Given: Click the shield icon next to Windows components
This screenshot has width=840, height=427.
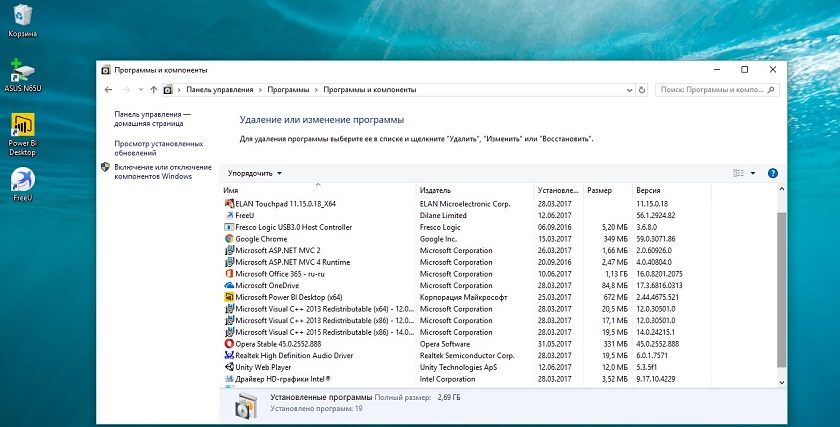Looking at the screenshot, I should [105, 167].
